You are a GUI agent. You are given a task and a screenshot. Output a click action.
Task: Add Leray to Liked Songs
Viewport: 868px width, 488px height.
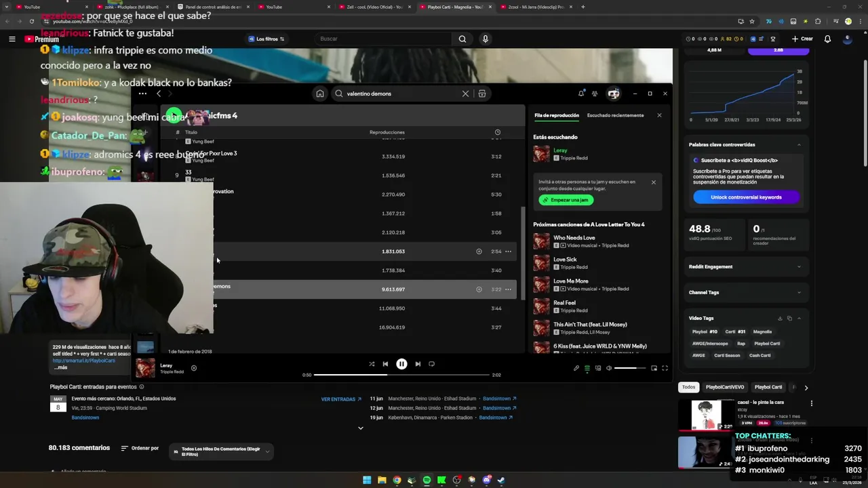[194, 368]
